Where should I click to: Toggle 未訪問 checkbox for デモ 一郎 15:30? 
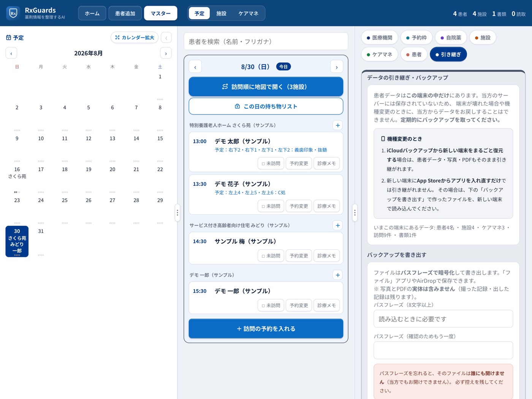pyautogui.click(x=271, y=306)
